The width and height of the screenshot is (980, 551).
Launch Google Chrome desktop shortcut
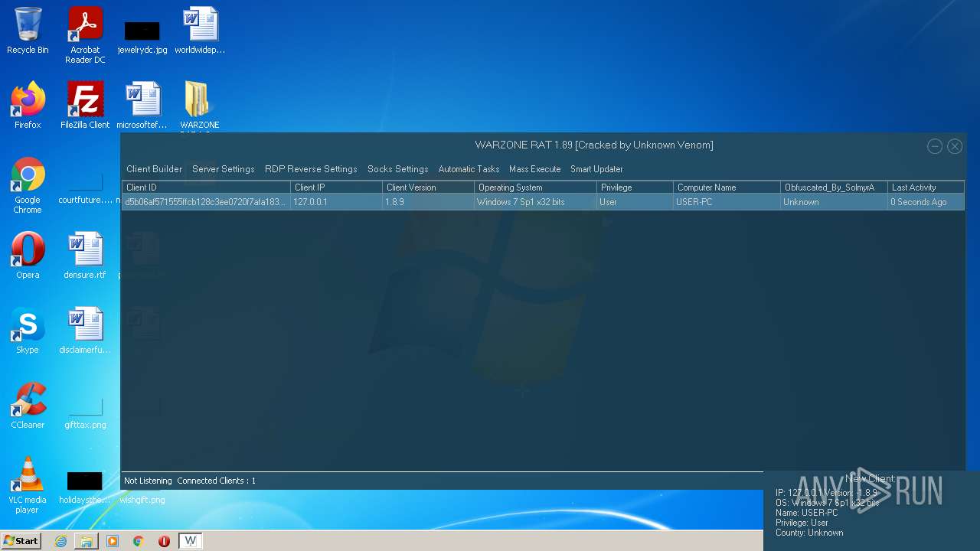[x=28, y=185]
